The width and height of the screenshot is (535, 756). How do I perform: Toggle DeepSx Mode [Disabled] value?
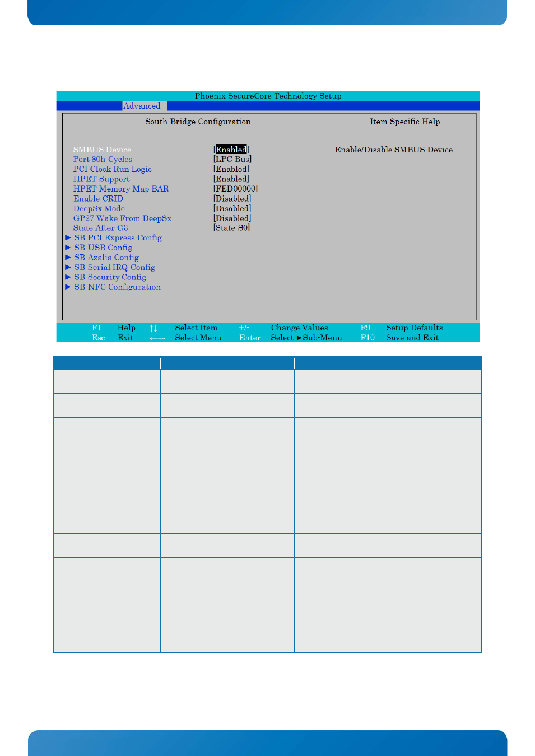232,208
